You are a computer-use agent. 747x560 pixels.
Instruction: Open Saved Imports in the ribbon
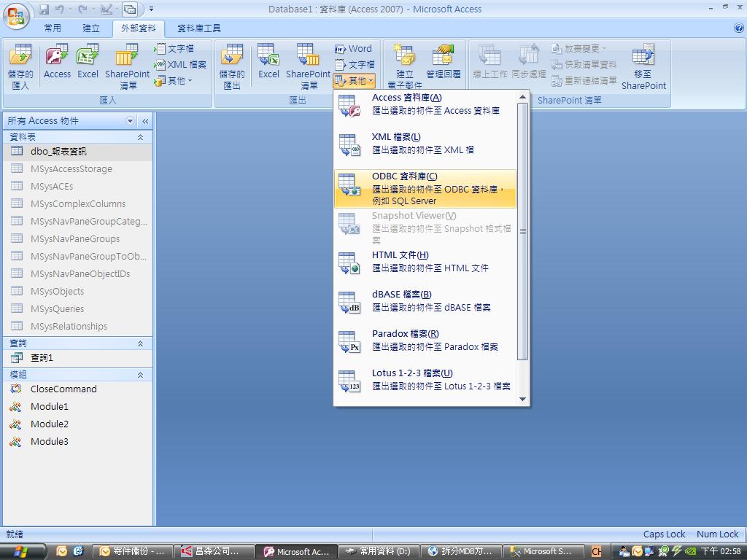click(20, 66)
